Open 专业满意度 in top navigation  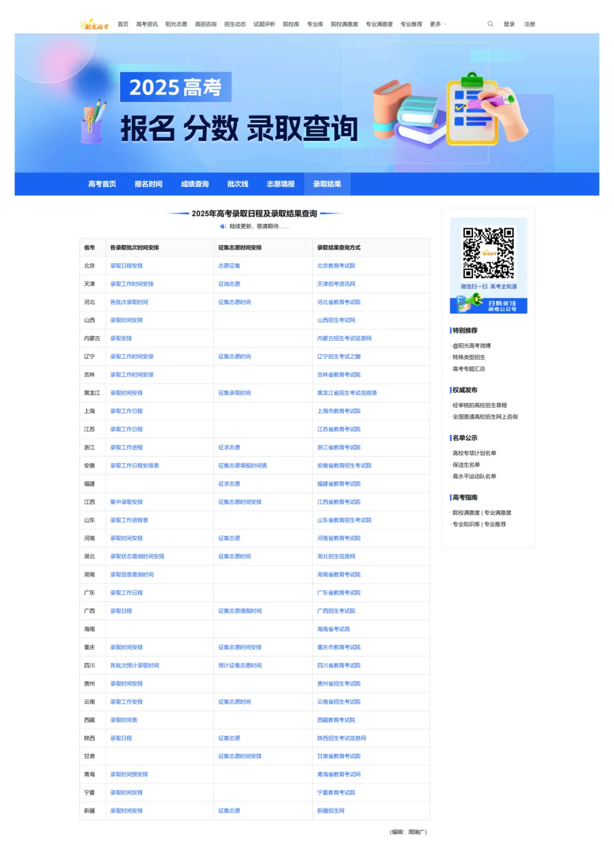(379, 24)
